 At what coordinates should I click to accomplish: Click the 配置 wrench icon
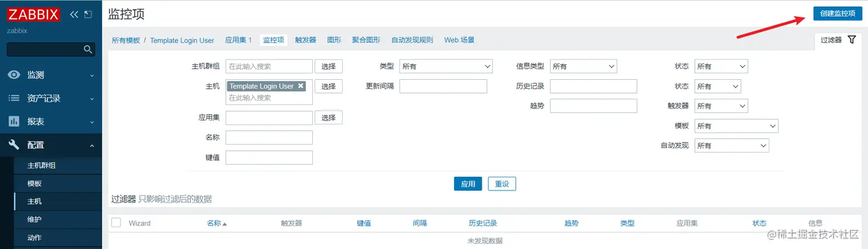click(14, 145)
